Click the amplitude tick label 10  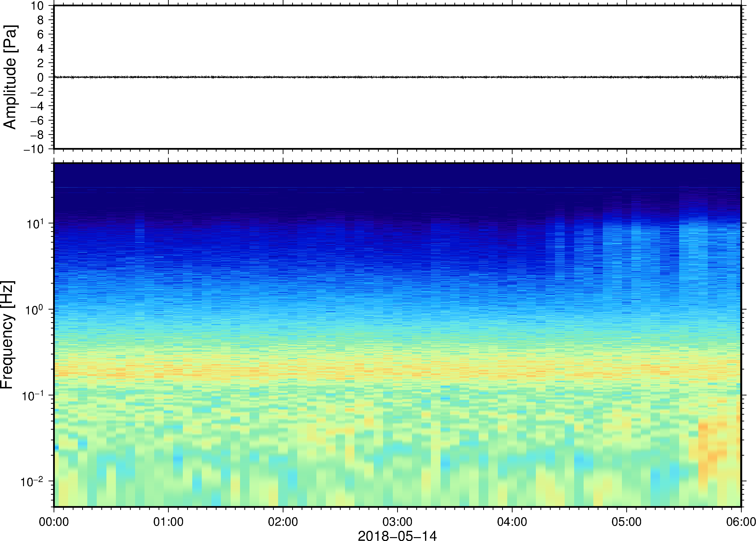tap(37, 6)
